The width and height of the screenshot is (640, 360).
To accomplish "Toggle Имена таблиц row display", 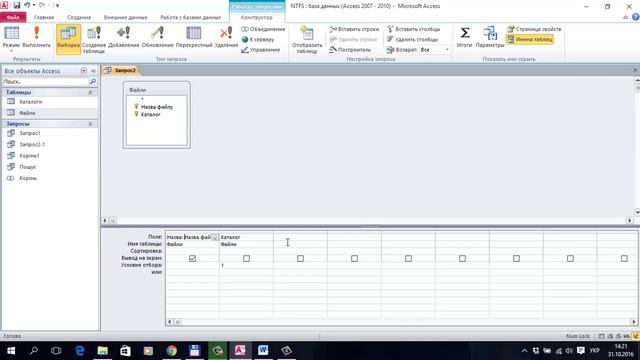I will tap(530, 39).
